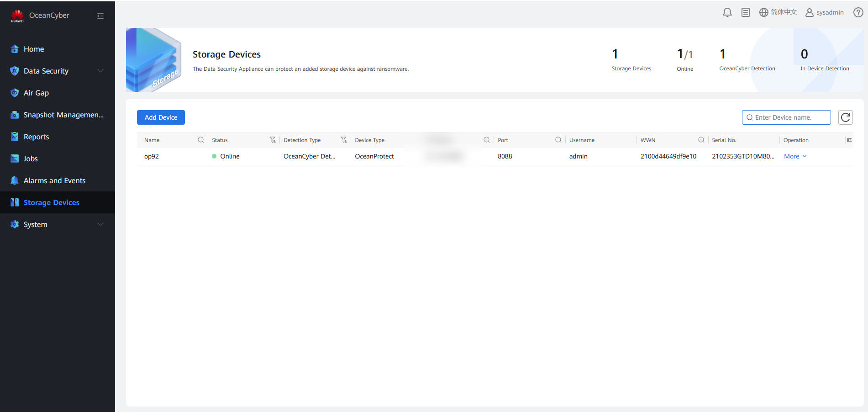Switch language to 简体中文

click(778, 12)
